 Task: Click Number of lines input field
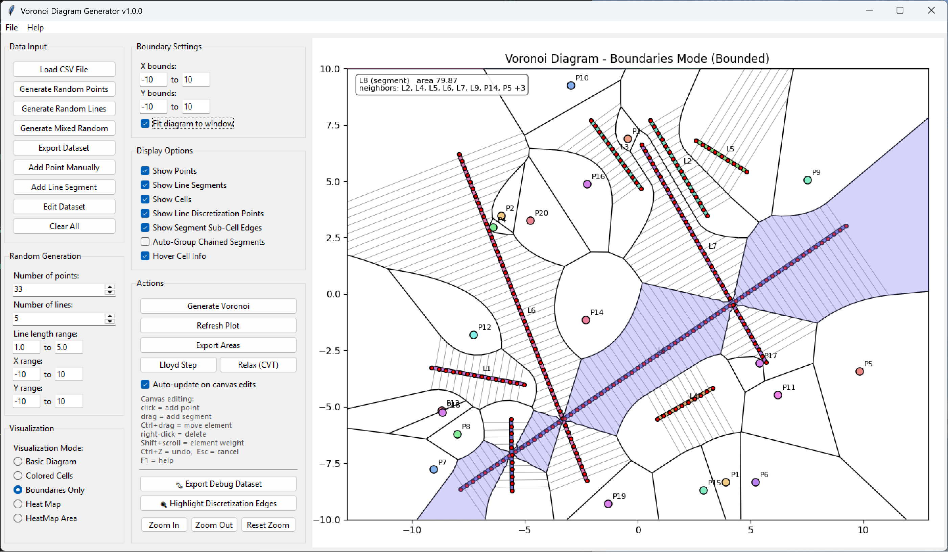coord(58,318)
